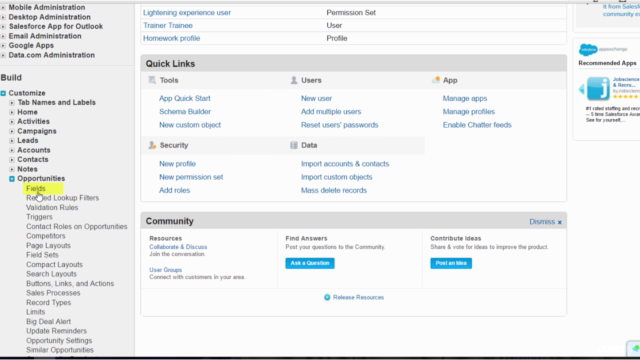Click New user quick link
This screenshot has width=640, height=360.
316,98
